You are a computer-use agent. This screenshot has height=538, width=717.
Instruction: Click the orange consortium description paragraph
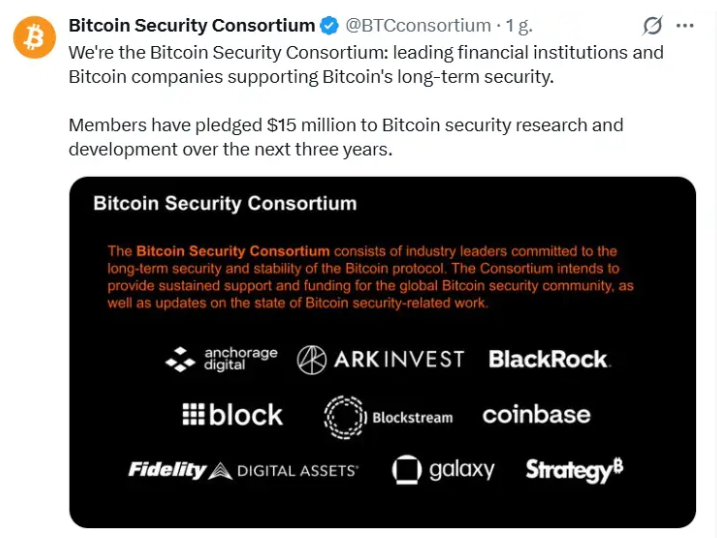370,277
